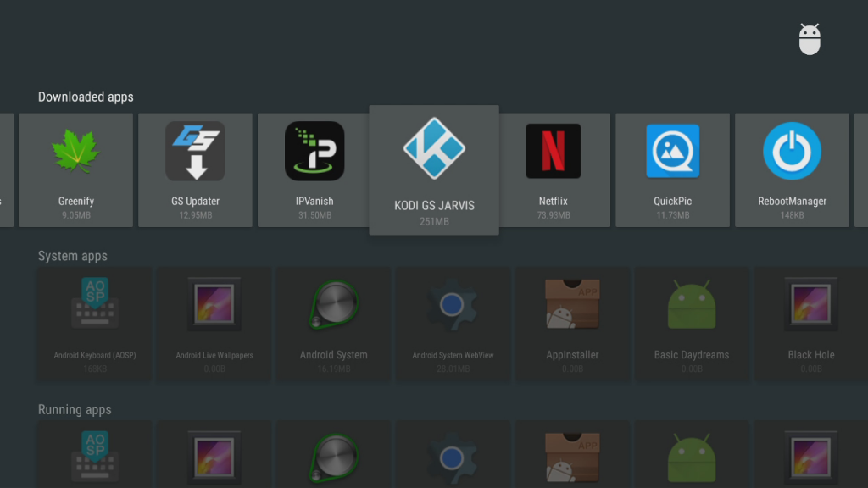Select the GS Updater app icon

tap(196, 151)
